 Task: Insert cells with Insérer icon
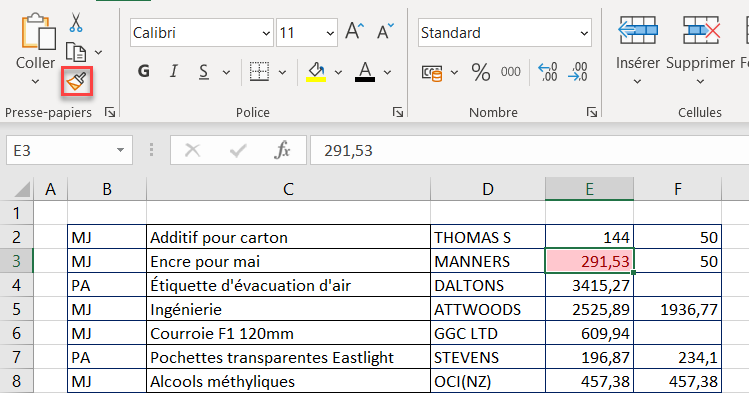tap(638, 31)
